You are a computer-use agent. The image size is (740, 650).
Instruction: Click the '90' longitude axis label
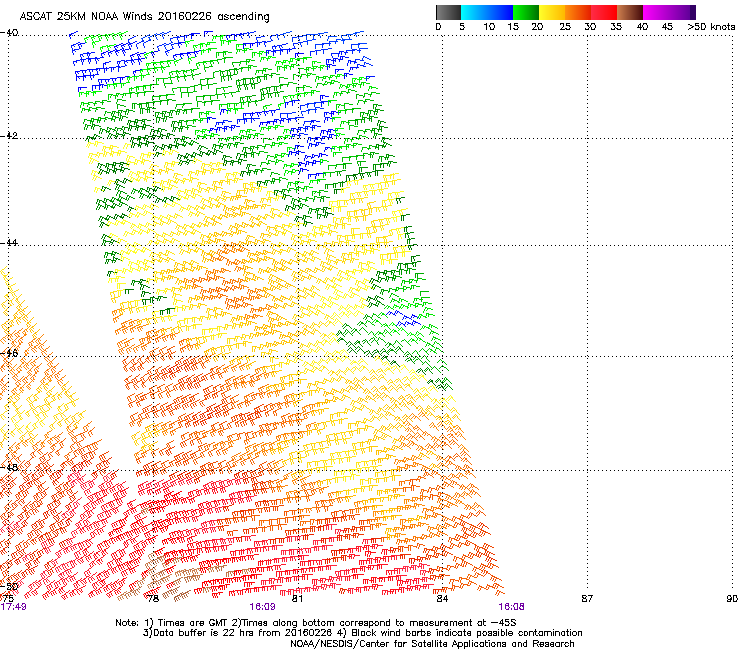pos(732,599)
